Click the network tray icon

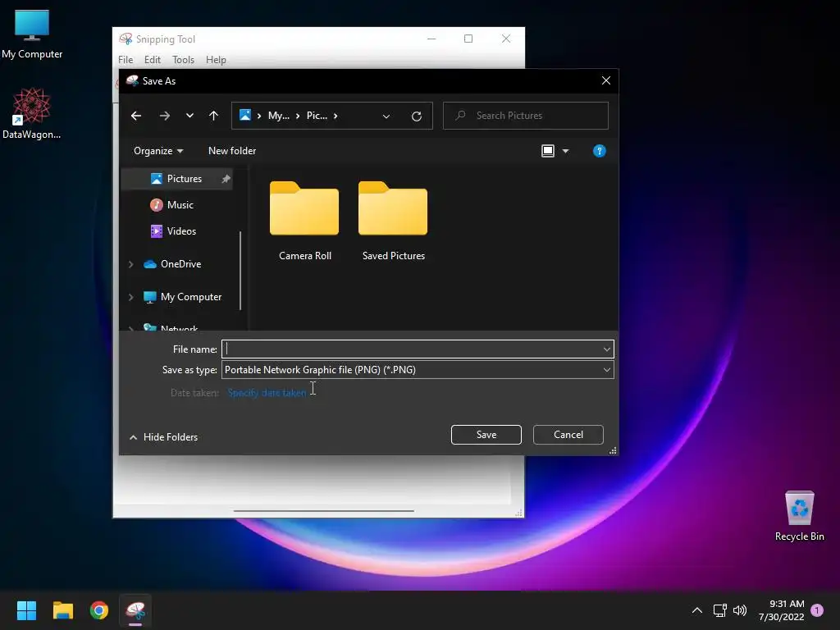tap(719, 610)
